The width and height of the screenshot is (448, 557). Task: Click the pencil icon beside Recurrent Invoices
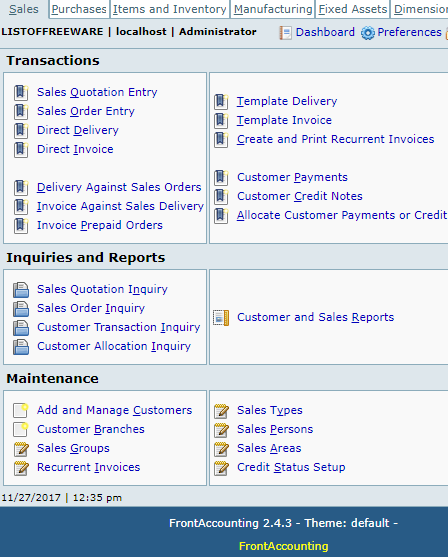[x=21, y=468]
